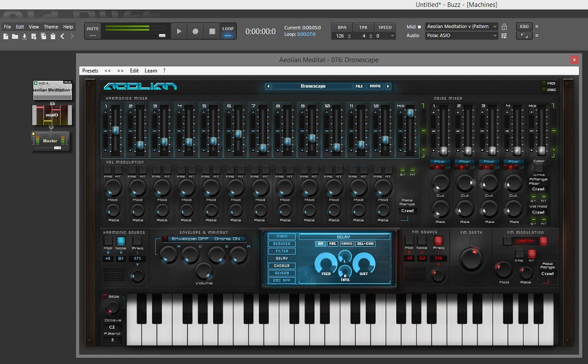588x364 pixels.
Task: Open the Help menu
Action: pyautogui.click(x=68, y=27)
